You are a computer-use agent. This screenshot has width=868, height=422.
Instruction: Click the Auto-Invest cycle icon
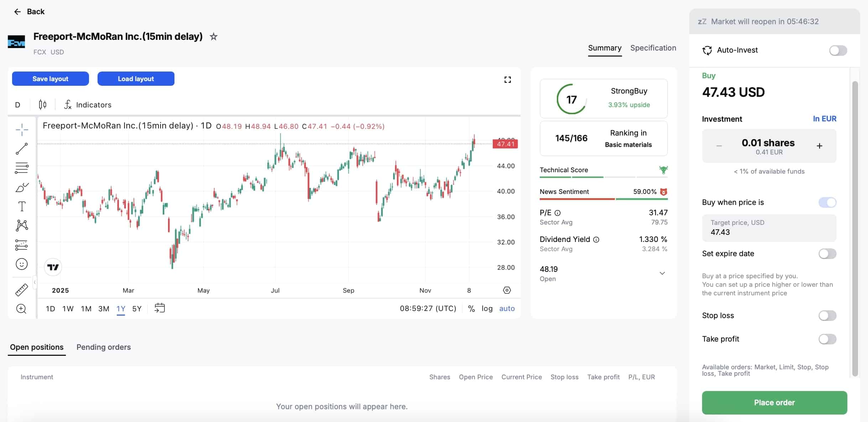point(707,51)
